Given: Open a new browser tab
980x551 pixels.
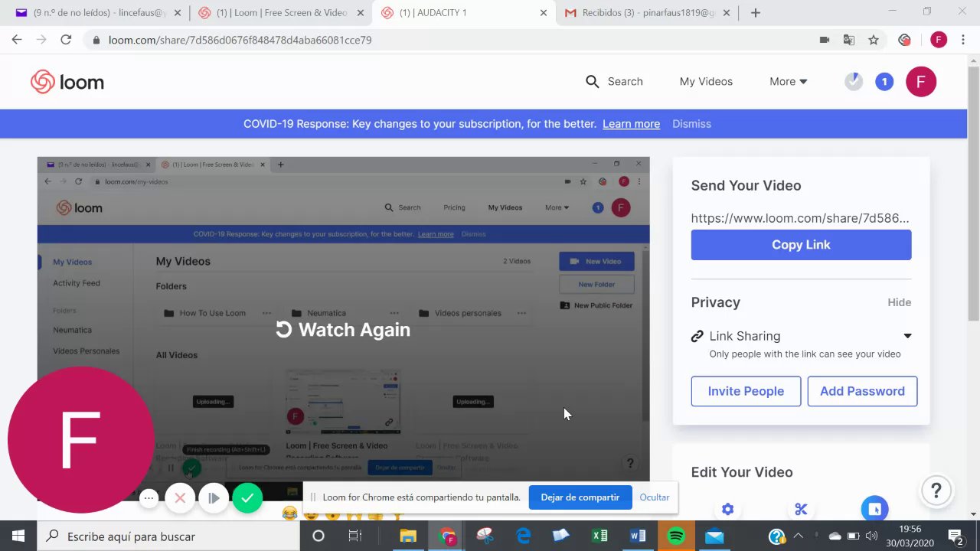Looking at the screenshot, I should click(x=756, y=13).
